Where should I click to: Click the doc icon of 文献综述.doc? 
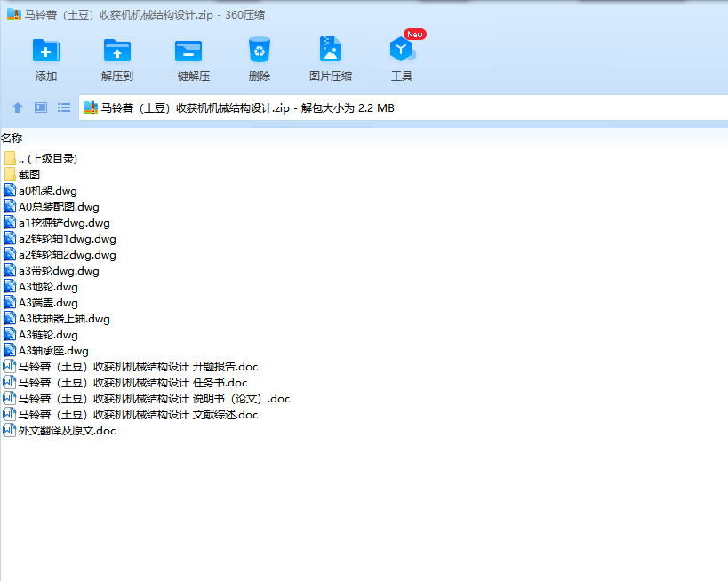[x=9, y=414]
